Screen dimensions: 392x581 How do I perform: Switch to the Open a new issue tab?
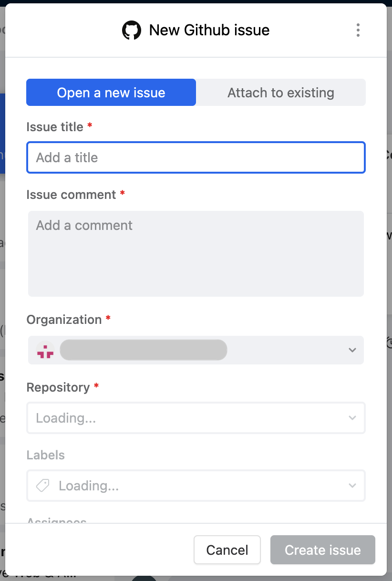[x=111, y=93]
